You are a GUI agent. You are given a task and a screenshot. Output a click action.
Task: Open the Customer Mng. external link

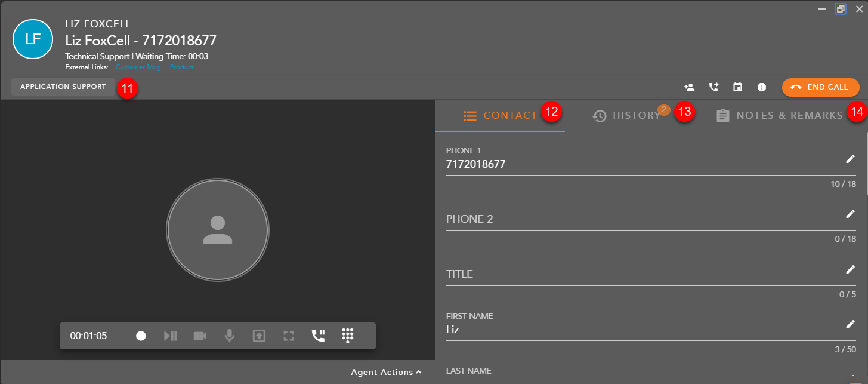click(139, 67)
